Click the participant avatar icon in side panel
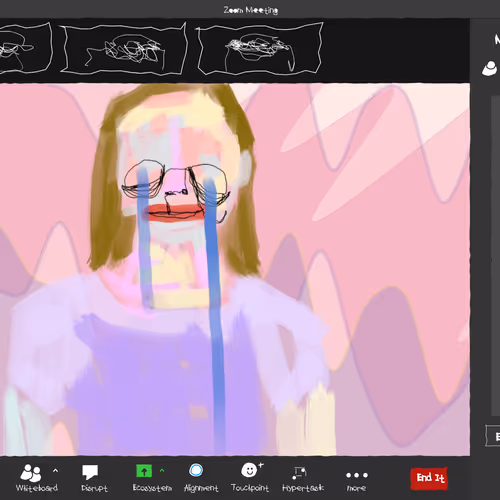Image resolution: width=500 pixels, height=500 pixels. [x=490, y=68]
